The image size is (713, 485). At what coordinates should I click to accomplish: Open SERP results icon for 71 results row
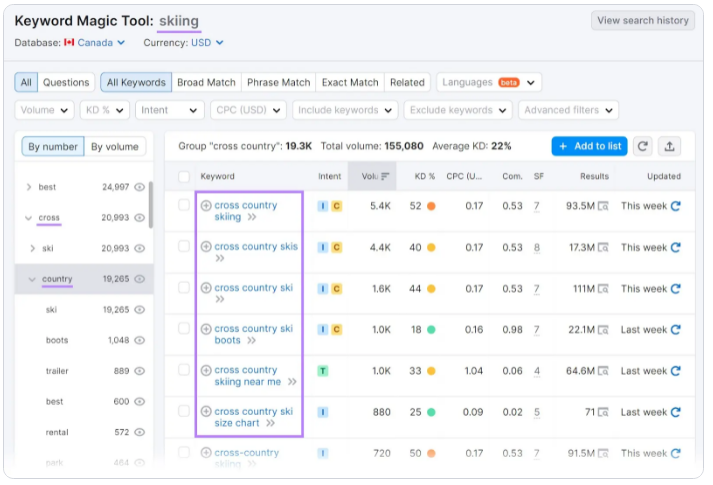[603, 413]
